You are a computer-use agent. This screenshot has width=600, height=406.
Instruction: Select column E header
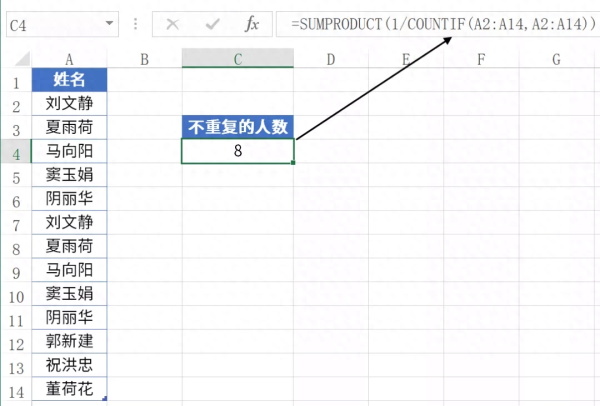pyautogui.click(x=405, y=60)
